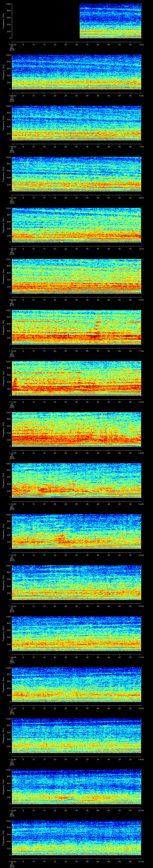Select the spectrogram panel starting at 1:19:00

tap(77, 787)
